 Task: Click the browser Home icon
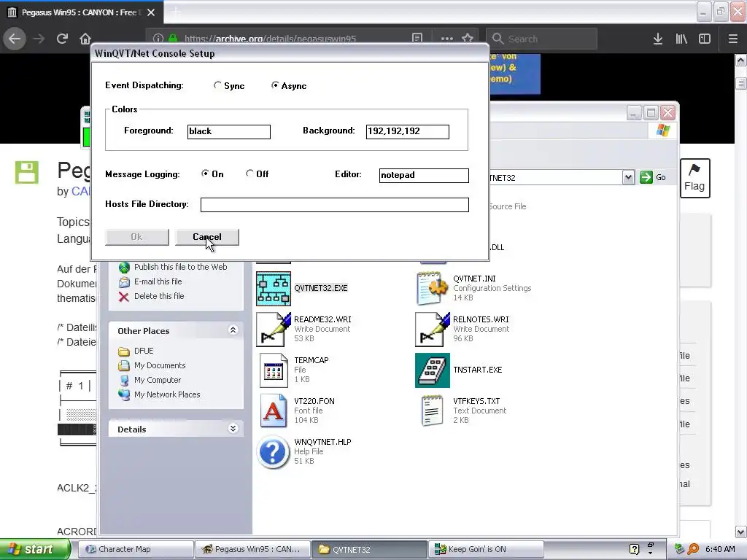coord(85,39)
